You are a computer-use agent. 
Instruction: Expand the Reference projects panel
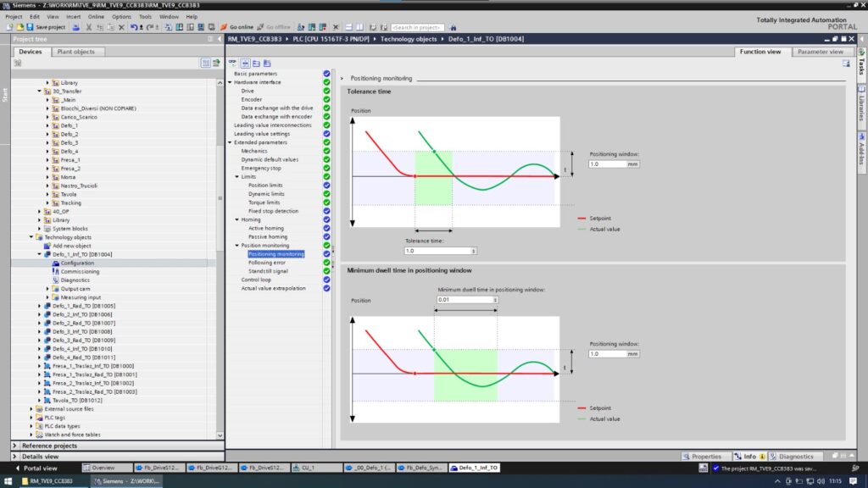(x=15, y=446)
